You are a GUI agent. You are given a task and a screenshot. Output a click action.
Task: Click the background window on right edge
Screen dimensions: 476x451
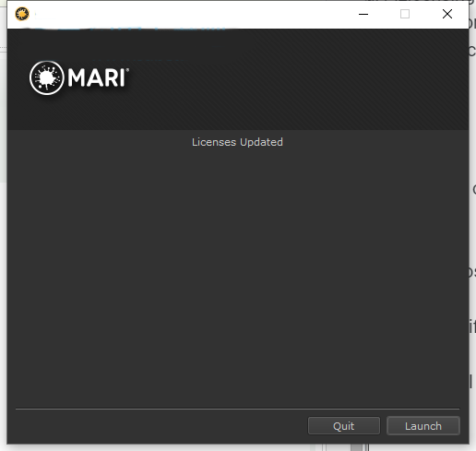pos(472,215)
